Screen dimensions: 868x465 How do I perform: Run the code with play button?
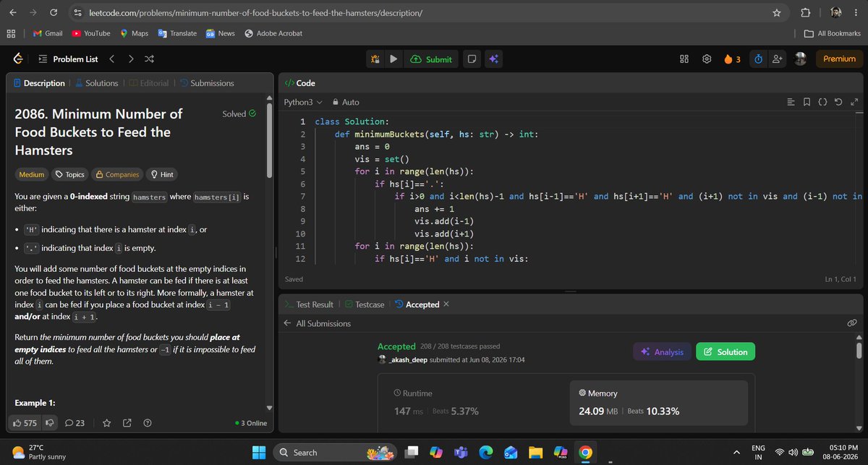point(393,59)
